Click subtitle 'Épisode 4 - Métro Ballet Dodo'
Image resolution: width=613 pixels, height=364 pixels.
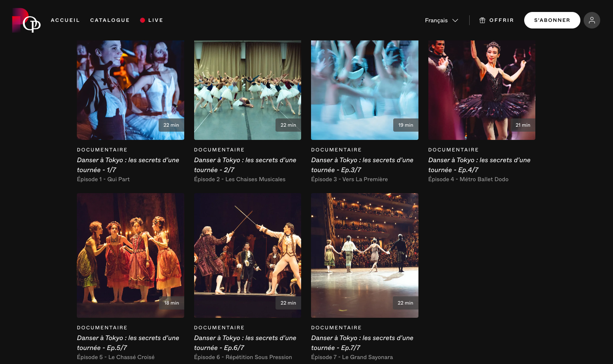[468, 179]
